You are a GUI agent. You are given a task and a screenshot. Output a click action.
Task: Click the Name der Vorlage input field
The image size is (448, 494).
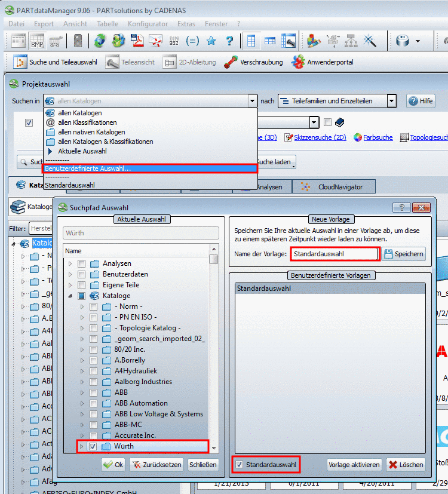tap(335, 254)
